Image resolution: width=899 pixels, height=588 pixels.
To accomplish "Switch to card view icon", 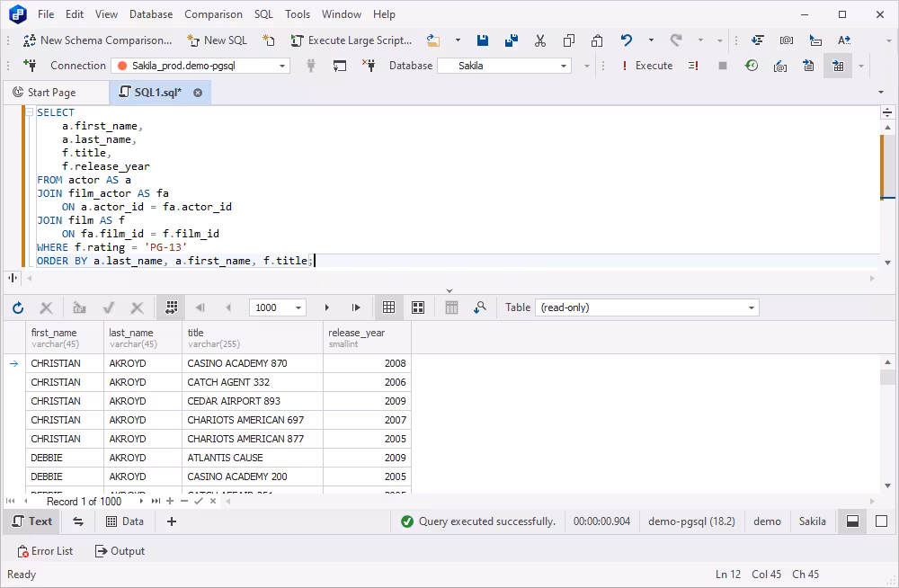I will (418, 308).
